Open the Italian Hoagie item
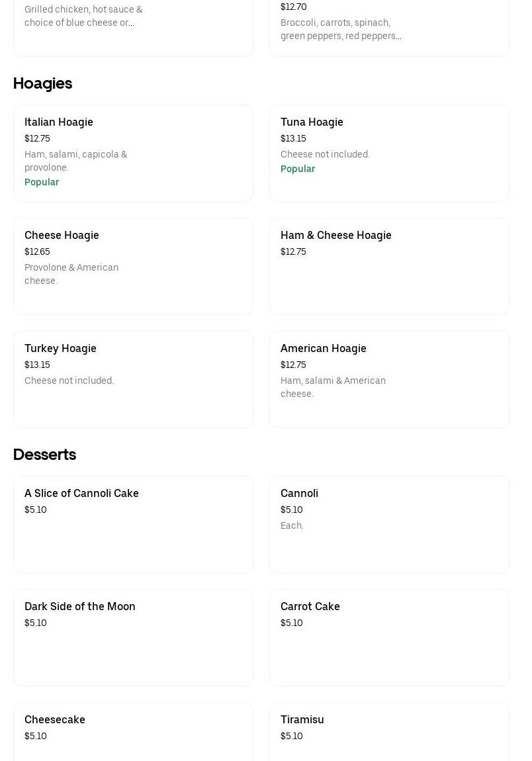 (133, 153)
